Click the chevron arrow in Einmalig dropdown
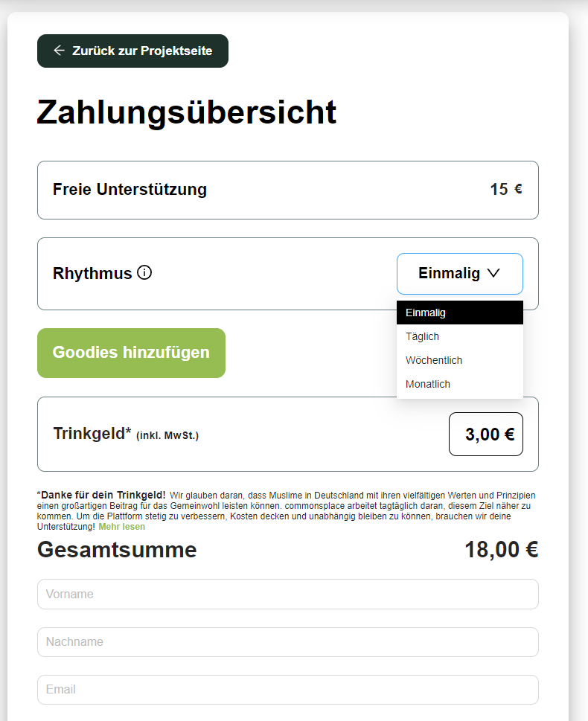588x721 pixels. tap(493, 273)
